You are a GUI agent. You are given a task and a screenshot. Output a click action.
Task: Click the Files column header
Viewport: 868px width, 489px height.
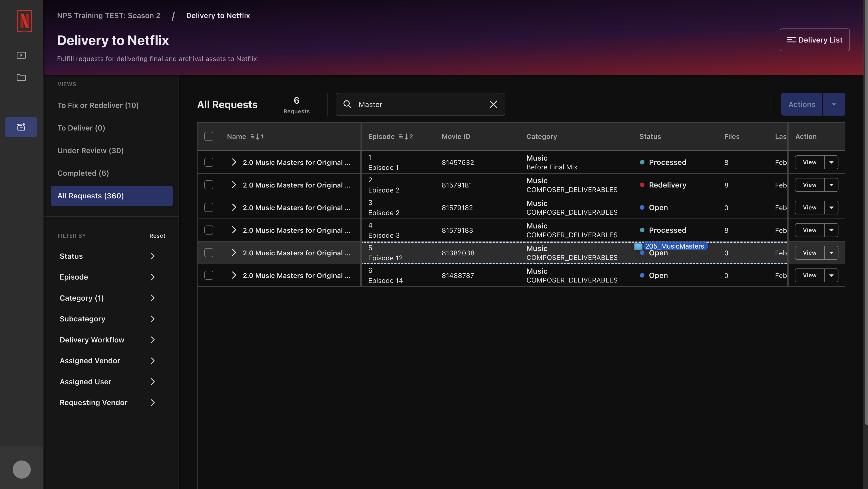tap(731, 137)
